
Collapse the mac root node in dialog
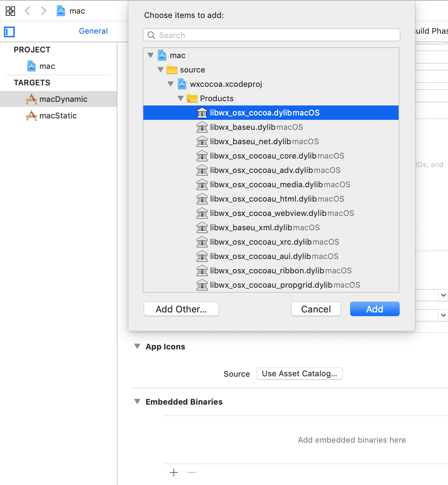[151, 55]
